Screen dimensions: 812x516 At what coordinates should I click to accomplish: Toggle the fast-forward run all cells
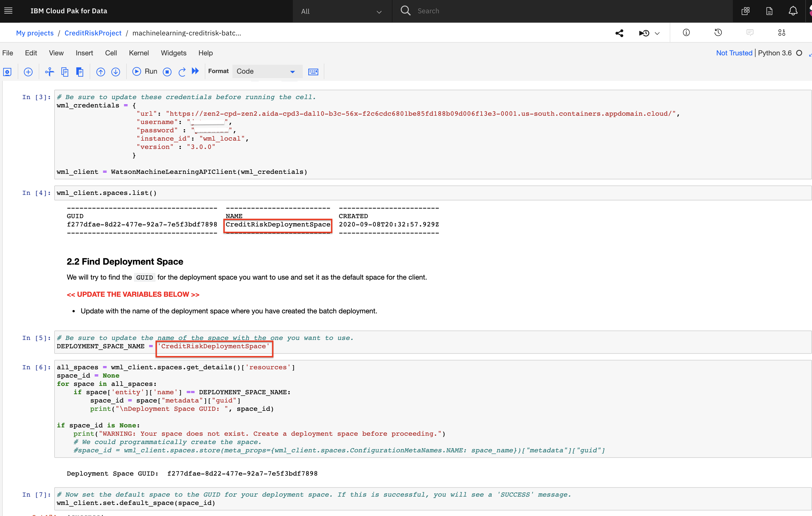(x=195, y=72)
